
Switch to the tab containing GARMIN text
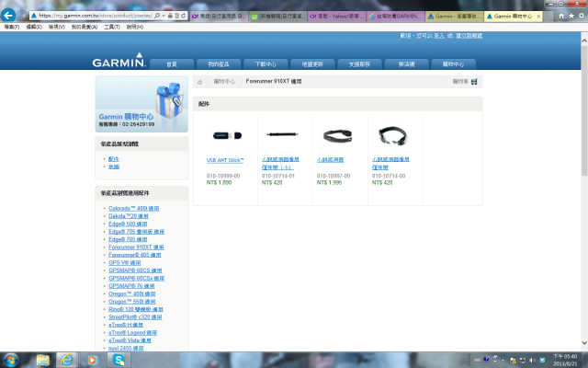click(395, 17)
